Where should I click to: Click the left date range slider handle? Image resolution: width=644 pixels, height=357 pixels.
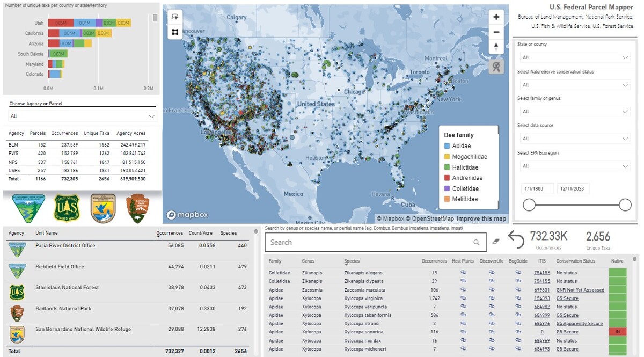(529, 205)
